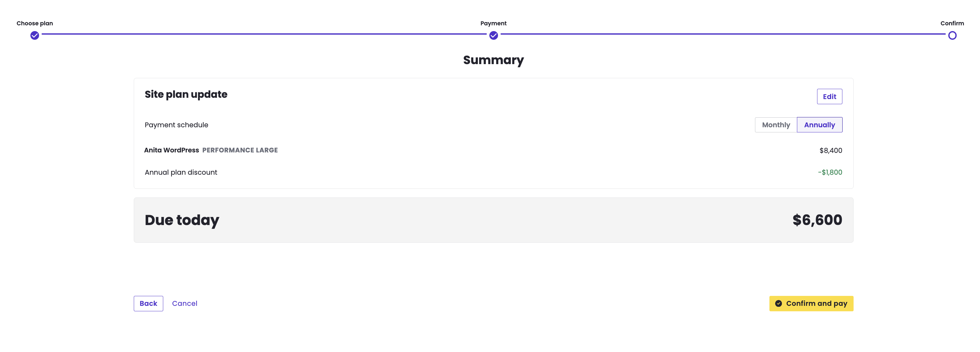Go back with the Back button

point(148,304)
